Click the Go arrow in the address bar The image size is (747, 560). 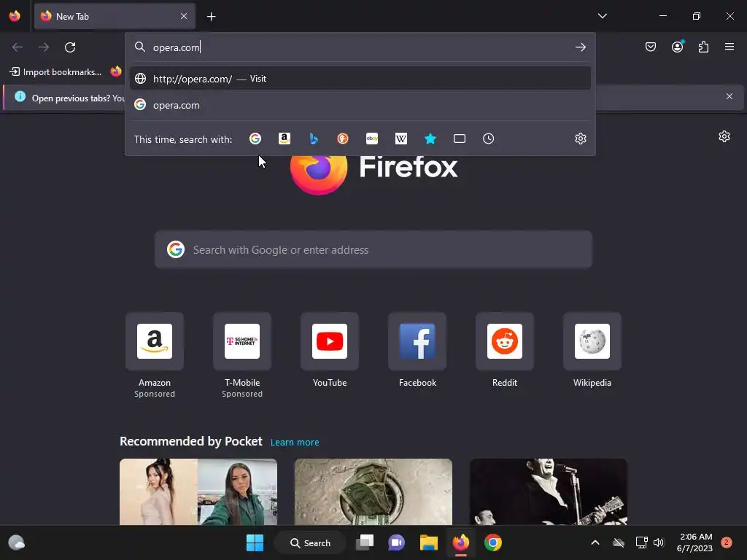coord(580,47)
